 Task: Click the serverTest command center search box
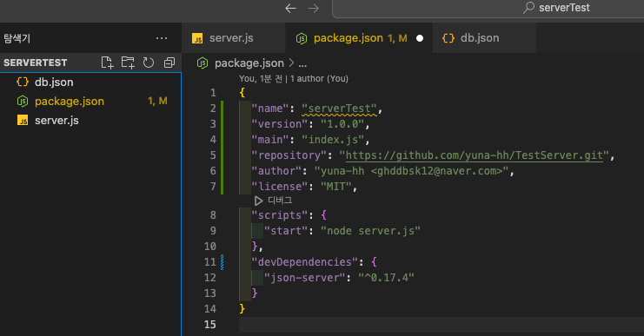click(488, 9)
